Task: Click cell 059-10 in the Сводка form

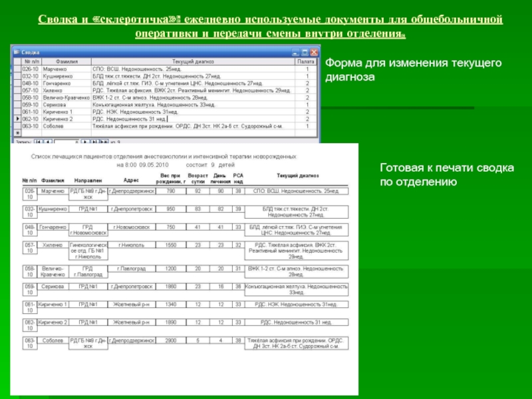Action: (31, 104)
